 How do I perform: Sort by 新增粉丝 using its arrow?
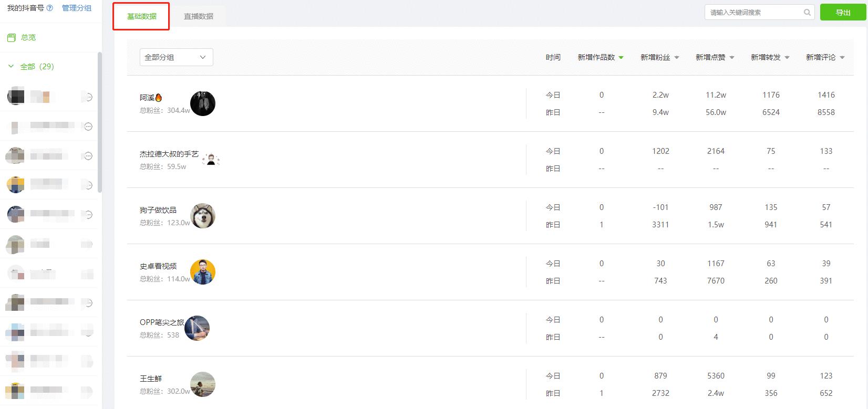click(x=677, y=58)
